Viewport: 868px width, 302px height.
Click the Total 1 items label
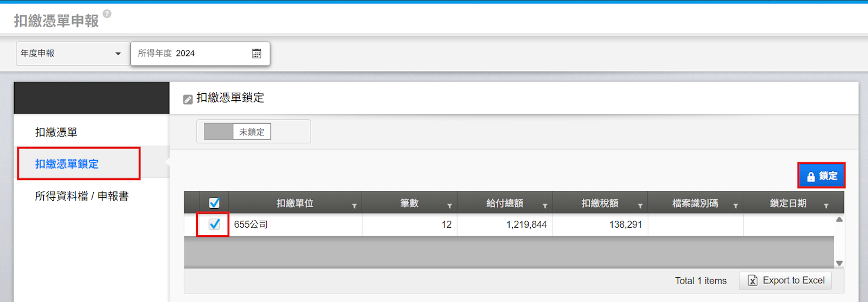click(x=700, y=281)
